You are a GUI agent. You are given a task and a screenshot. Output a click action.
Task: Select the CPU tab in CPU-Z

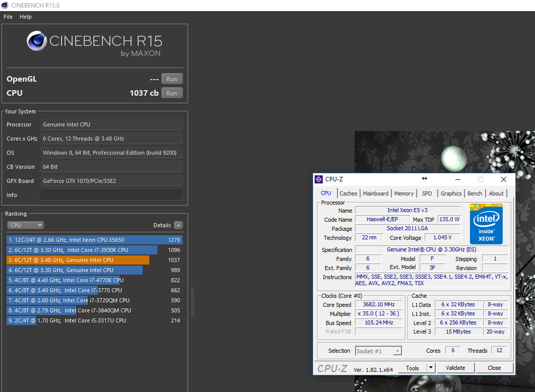click(x=326, y=193)
